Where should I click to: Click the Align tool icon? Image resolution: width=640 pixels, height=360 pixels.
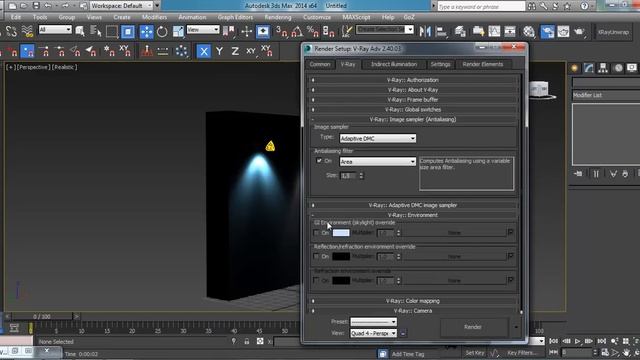tap(441, 31)
